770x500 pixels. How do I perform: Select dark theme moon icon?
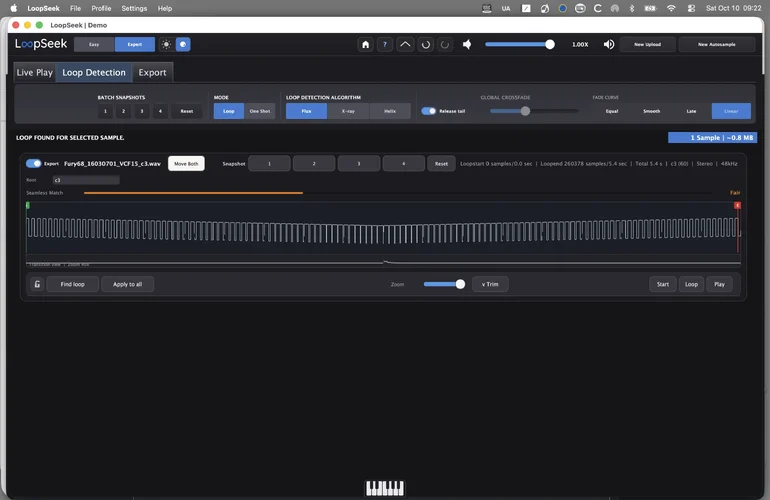[183, 44]
